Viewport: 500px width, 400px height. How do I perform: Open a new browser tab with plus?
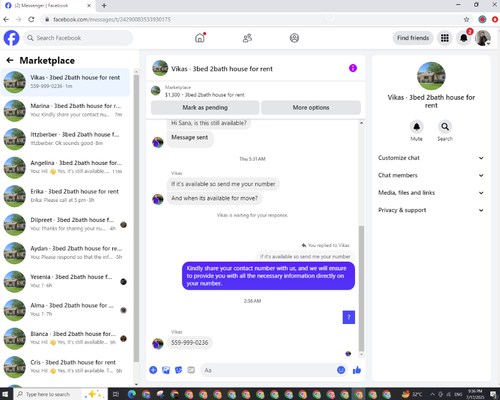[104, 5]
